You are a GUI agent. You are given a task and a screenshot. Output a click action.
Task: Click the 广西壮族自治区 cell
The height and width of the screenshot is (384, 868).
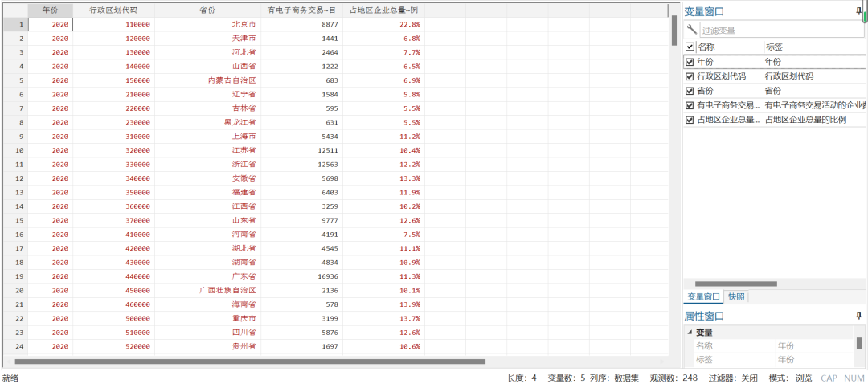click(x=207, y=290)
